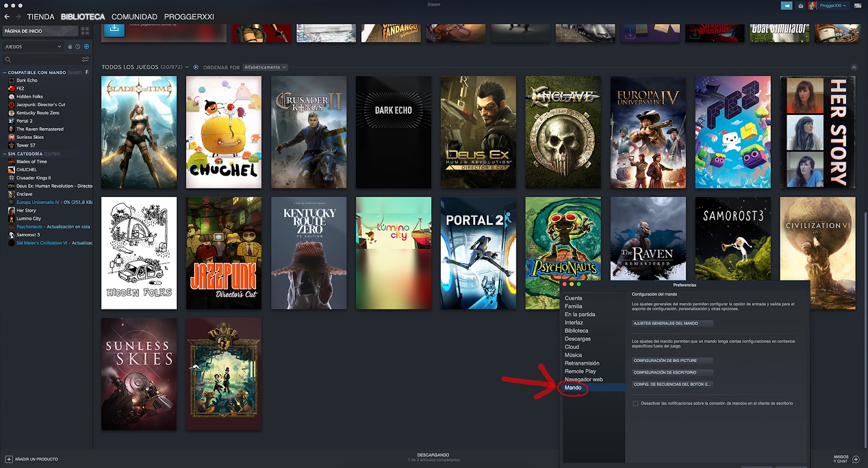
Task: Open Europa Universalis IV cover
Action: click(648, 132)
